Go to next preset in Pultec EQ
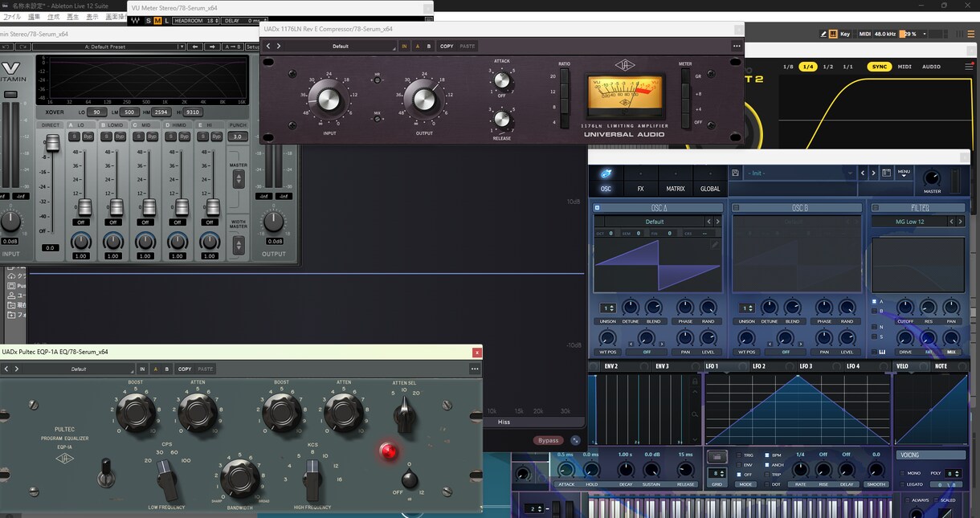Screen dimensions: 980x518 16,369
